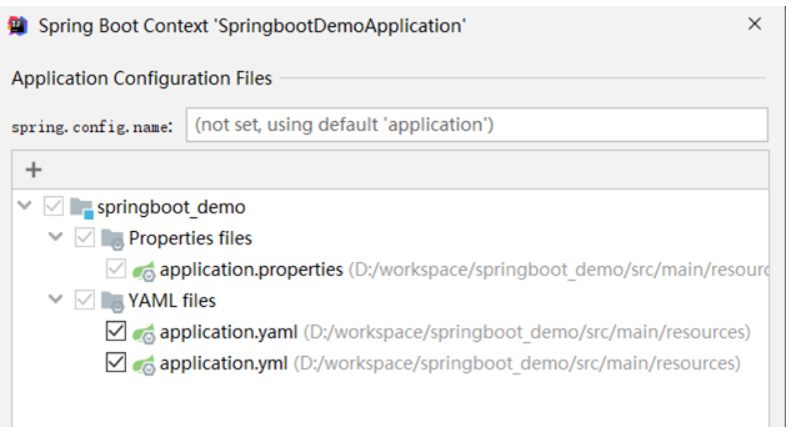
Task: Collapse the Properties files node
Action: pos(56,238)
